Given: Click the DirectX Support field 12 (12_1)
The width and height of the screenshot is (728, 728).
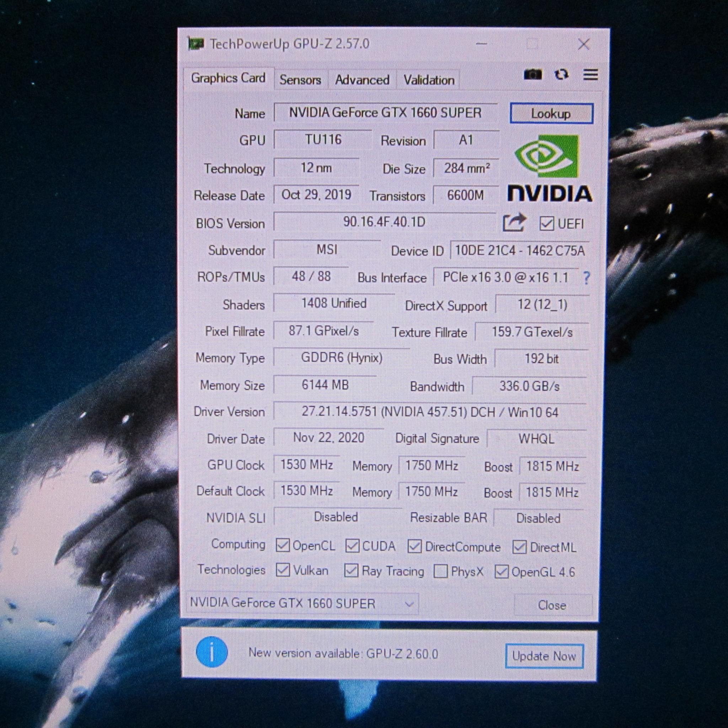Looking at the screenshot, I should pos(542,304).
